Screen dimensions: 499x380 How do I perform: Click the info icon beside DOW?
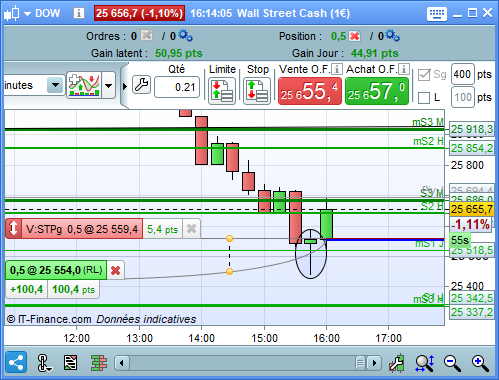[79, 13]
